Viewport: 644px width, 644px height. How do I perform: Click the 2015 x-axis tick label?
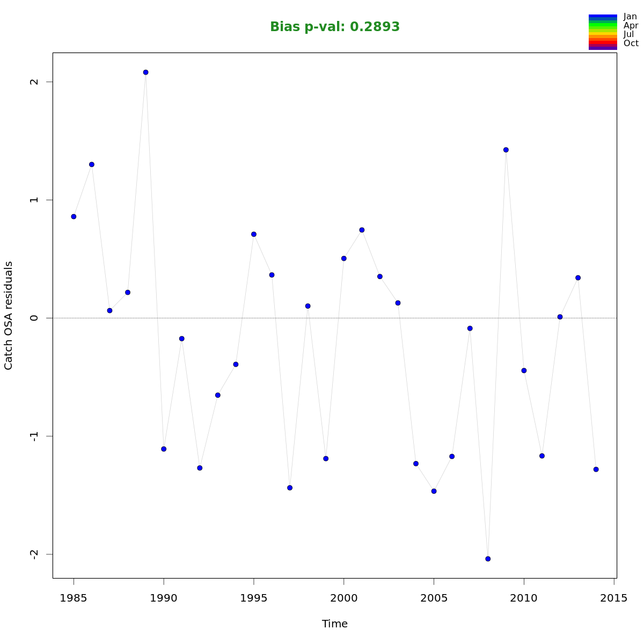click(x=614, y=598)
